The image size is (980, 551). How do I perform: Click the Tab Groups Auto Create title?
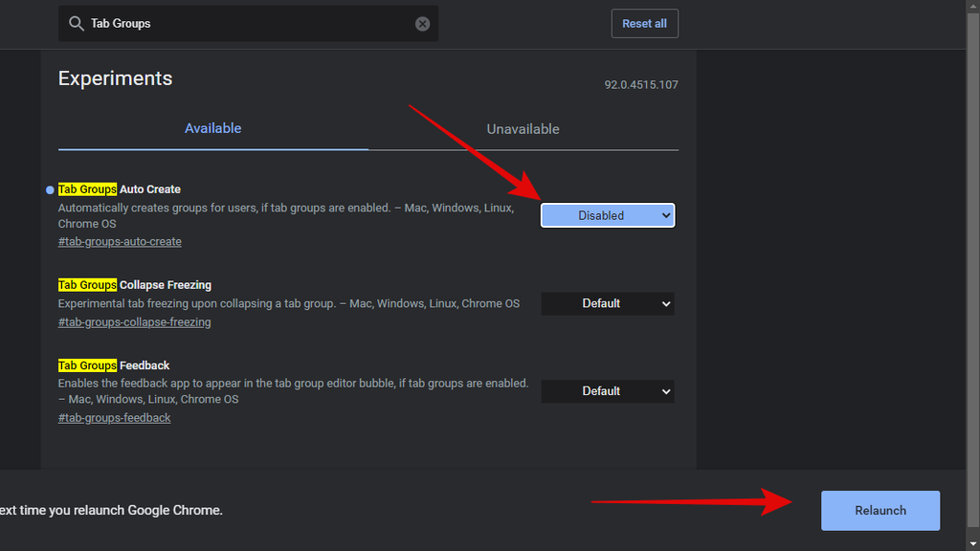coord(120,189)
